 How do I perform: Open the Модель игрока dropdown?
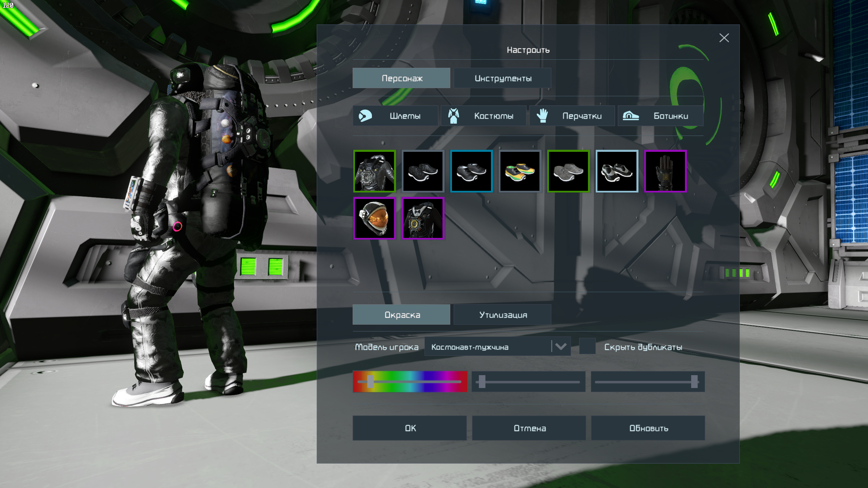[488, 347]
